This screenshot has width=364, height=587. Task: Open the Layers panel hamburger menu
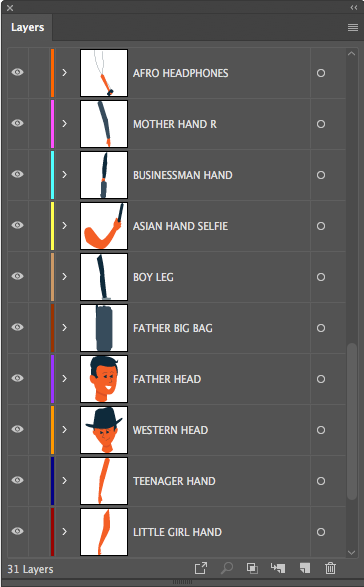(353, 27)
